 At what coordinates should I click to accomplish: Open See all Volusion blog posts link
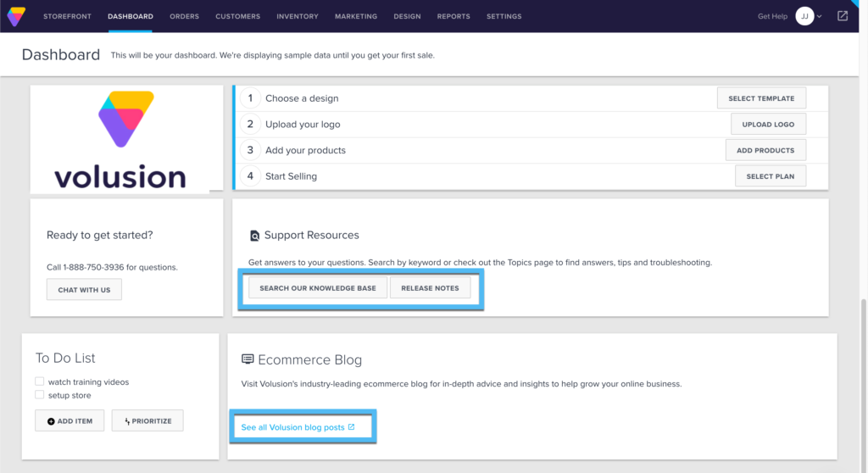(298, 427)
